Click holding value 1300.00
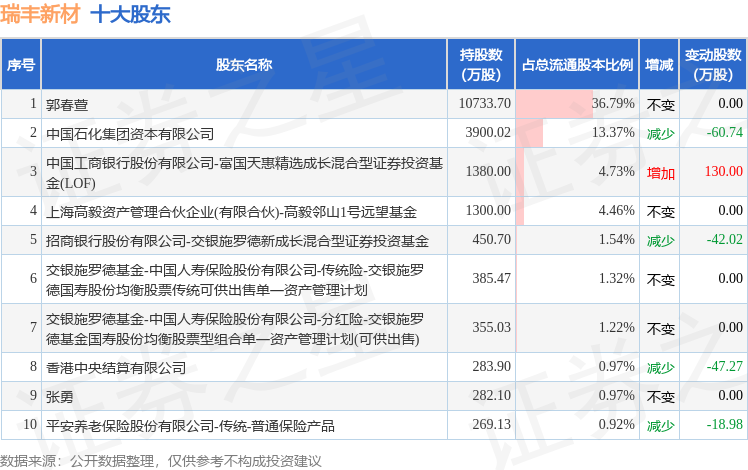Image resolution: width=748 pixels, height=470 pixels. [488, 210]
